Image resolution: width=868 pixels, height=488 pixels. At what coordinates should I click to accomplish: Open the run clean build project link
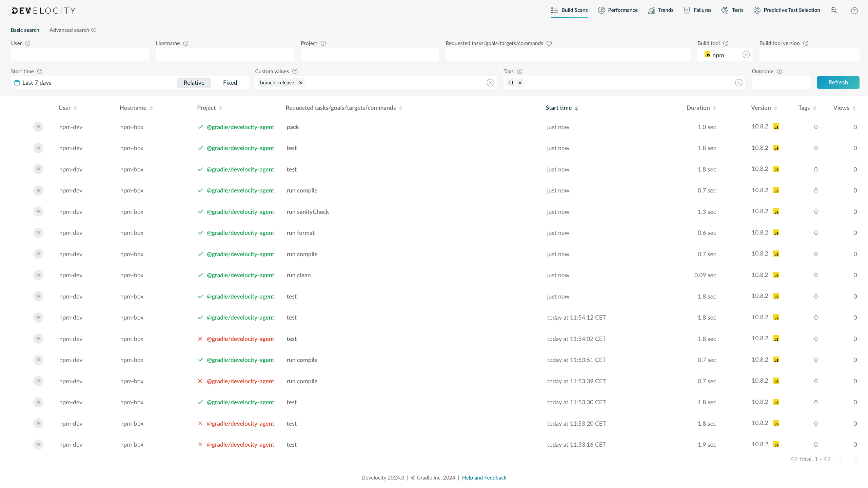[240, 275]
